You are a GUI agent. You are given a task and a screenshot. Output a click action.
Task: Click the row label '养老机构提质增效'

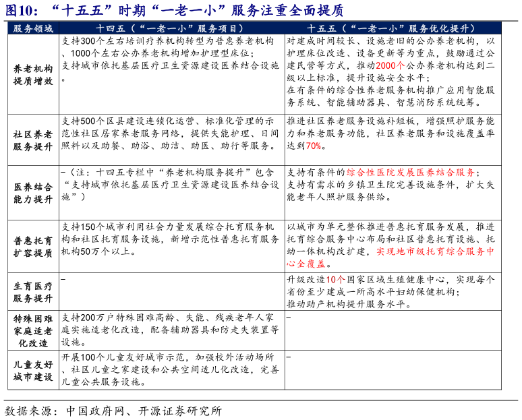(x=33, y=75)
